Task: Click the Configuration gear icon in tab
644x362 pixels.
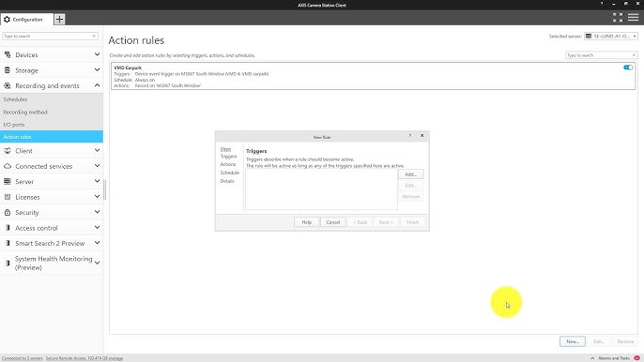Action: point(7,20)
